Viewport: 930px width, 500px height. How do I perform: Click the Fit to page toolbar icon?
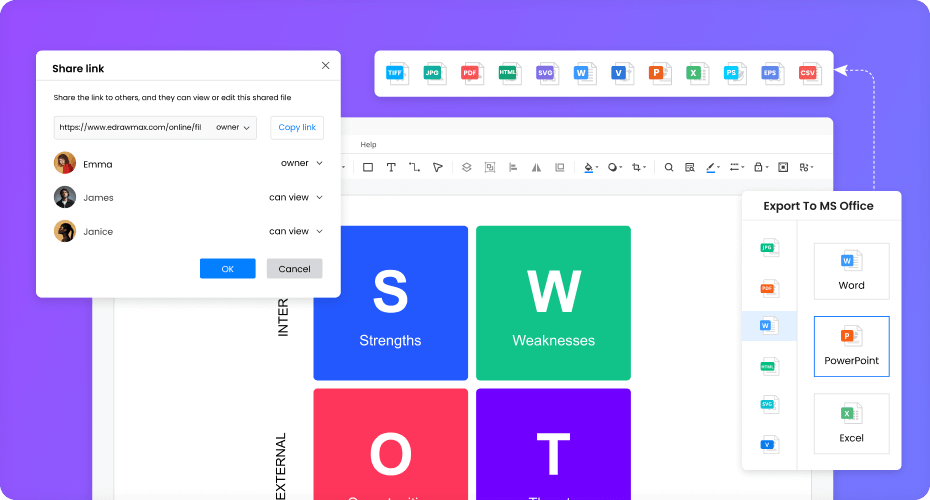[783, 167]
